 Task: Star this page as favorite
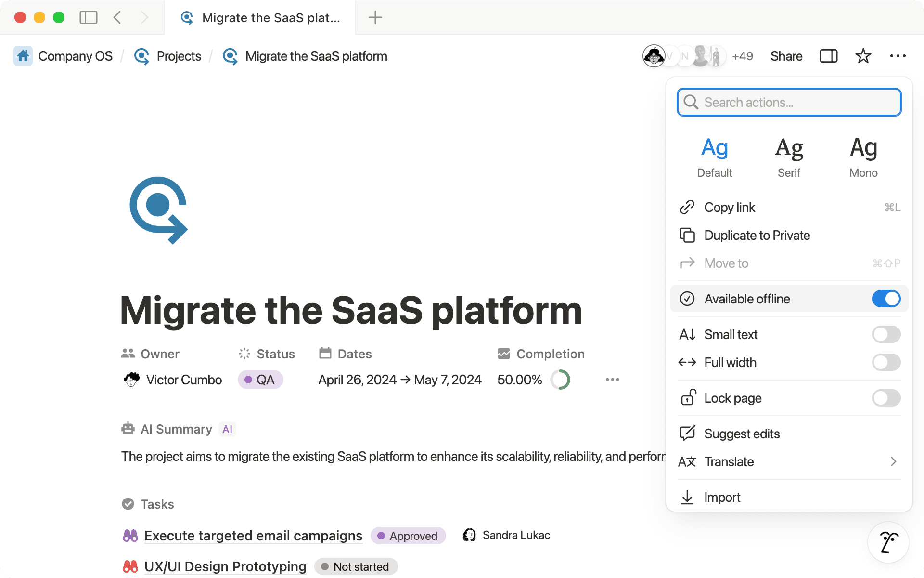click(863, 56)
